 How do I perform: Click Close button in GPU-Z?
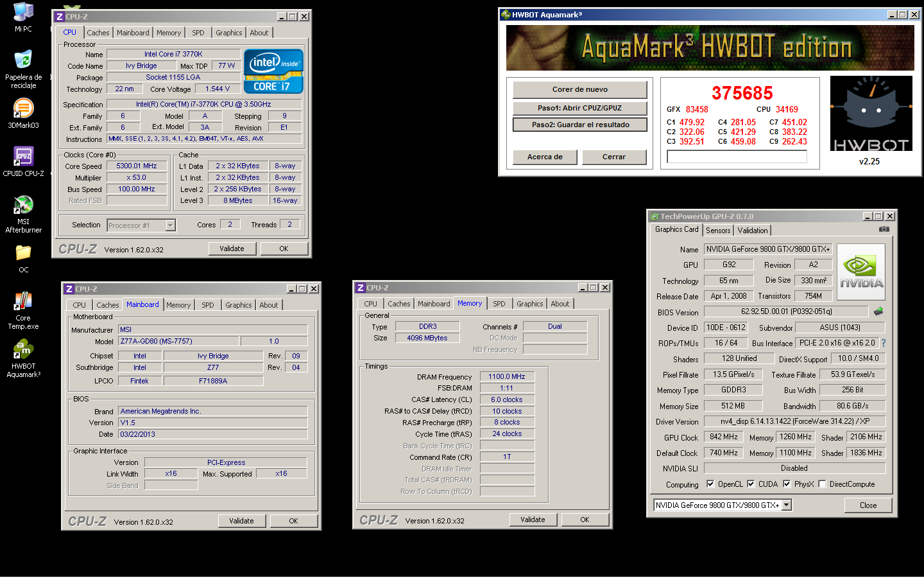tap(868, 505)
